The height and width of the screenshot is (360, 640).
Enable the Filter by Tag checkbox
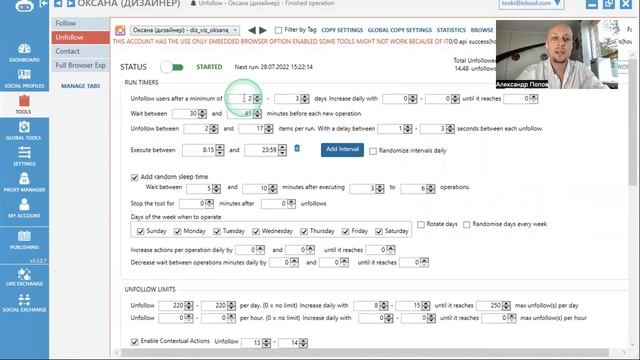278,30
